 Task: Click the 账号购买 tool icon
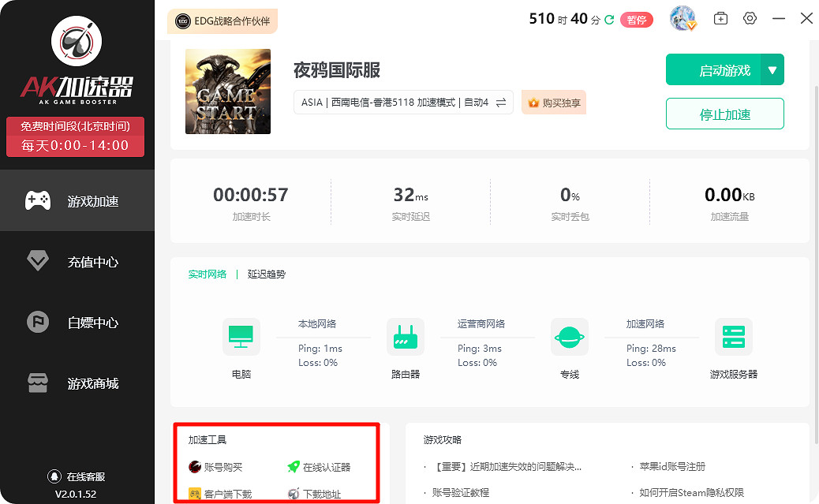195,467
